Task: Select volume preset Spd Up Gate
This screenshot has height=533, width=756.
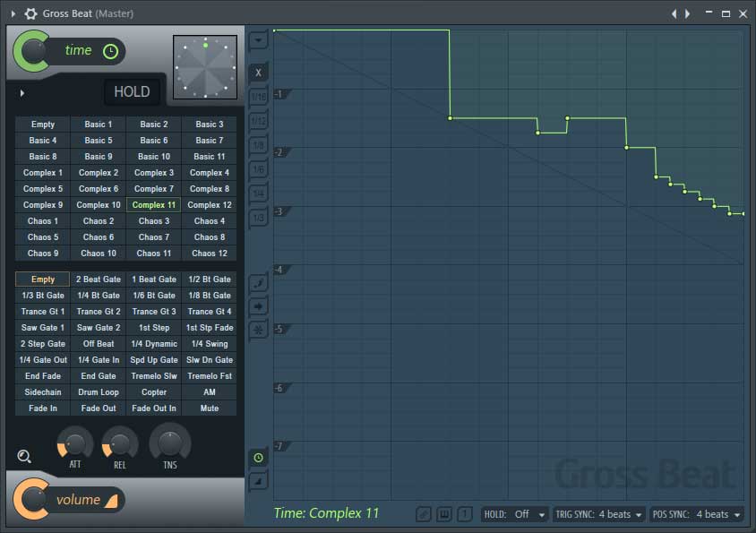Action: pyautogui.click(x=154, y=360)
